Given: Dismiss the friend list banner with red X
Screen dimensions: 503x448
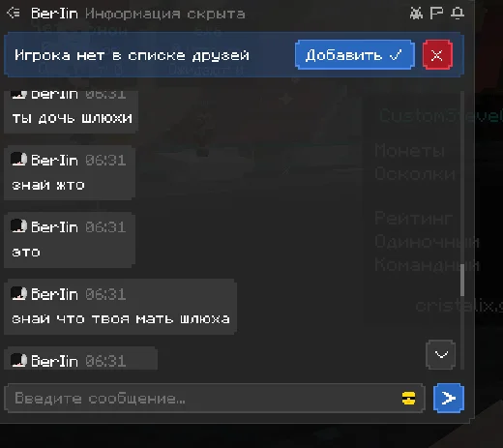Looking at the screenshot, I should coord(437,55).
